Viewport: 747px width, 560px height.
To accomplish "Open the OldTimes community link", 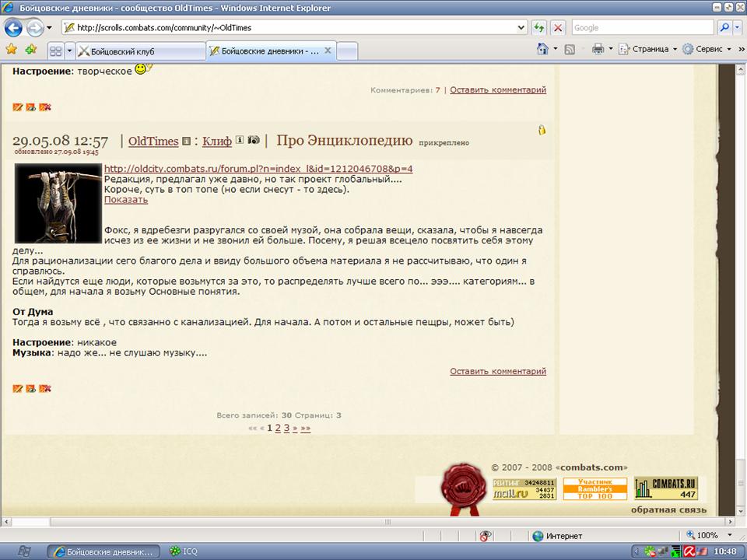I will tap(153, 141).
